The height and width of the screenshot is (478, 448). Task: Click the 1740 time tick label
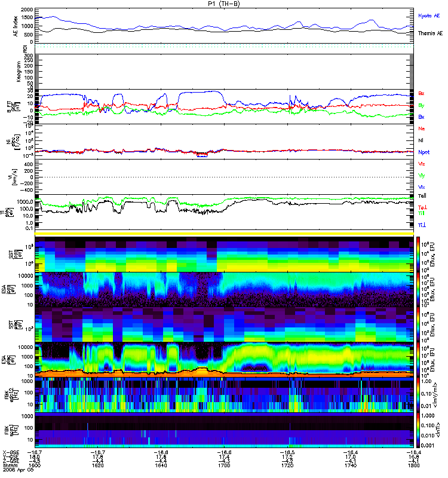[x=351, y=465]
